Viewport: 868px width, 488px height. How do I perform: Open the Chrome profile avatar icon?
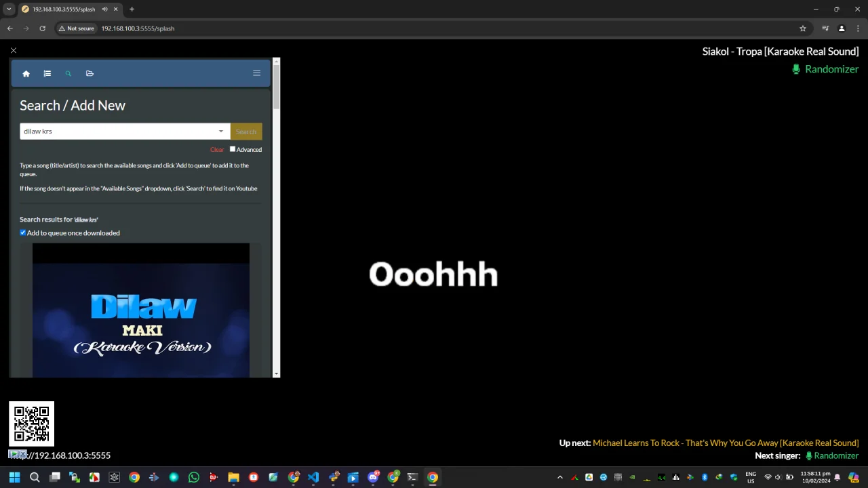tap(842, 28)
